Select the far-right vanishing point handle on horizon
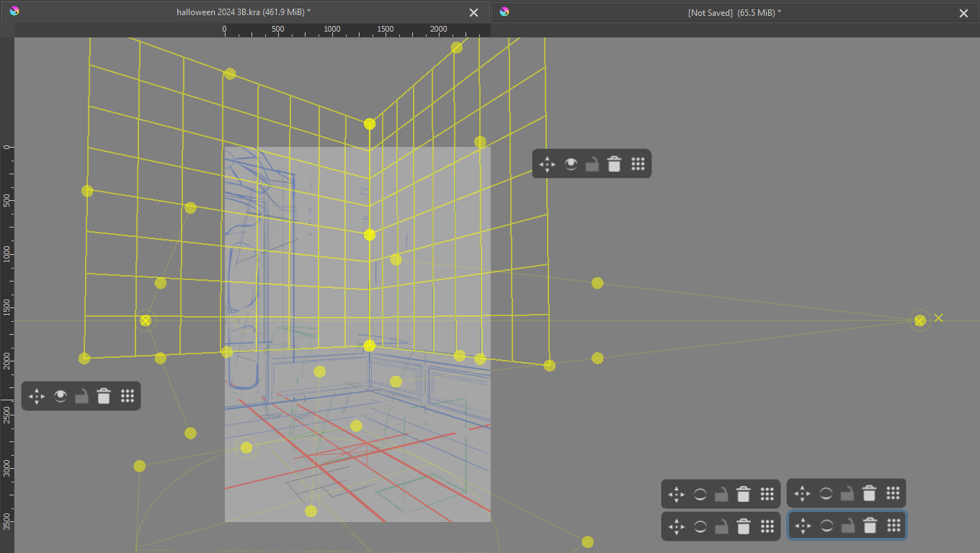980x553 pixels. tap(919, 320)
